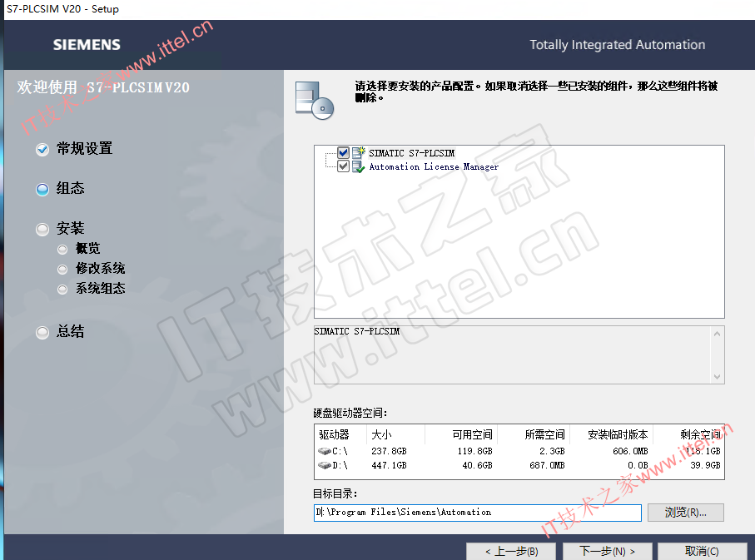Click the 修改系统 sub-step label
Image resolution: width=755 pixels, height=560 pixels.
point(100,268)
